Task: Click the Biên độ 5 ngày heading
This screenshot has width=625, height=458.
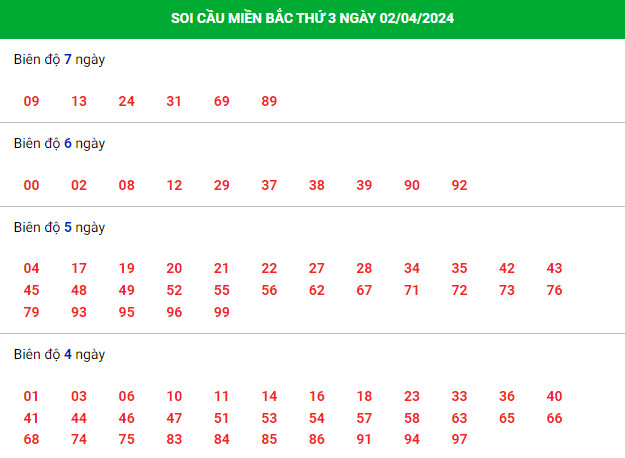Action: coord(59,228)
